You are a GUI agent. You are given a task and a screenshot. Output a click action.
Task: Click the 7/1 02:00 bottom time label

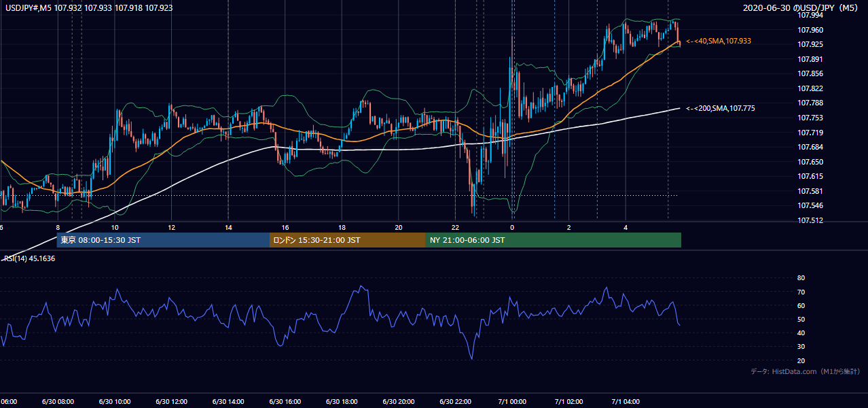tap(569, 402)
